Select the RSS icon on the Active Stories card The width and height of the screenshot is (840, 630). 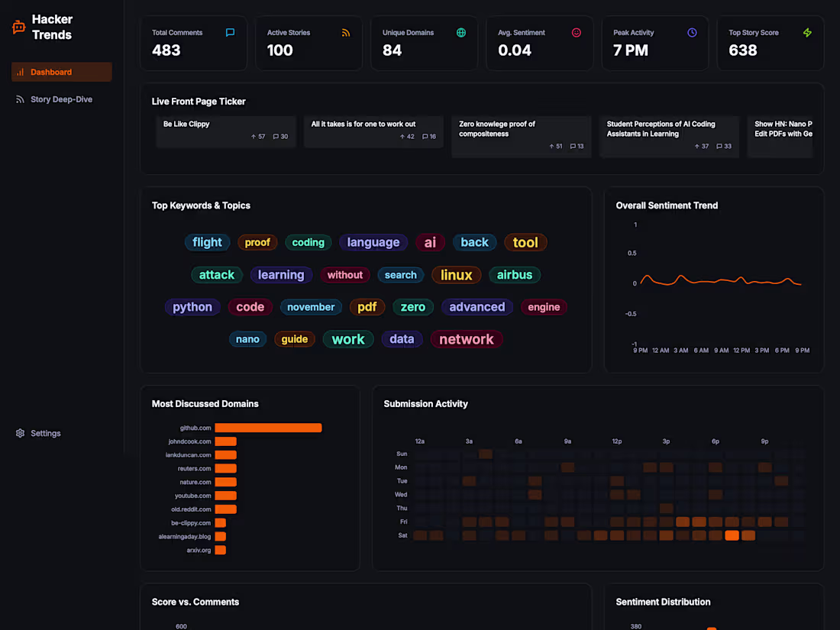click(x=345, y=33)
